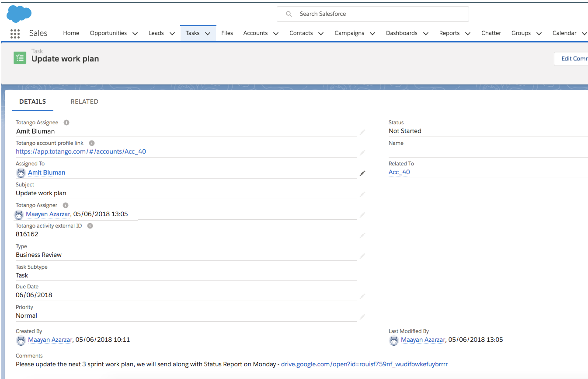Screen dimensions: 588x379
Task: Open the Files tab
Action: [227, 33]
